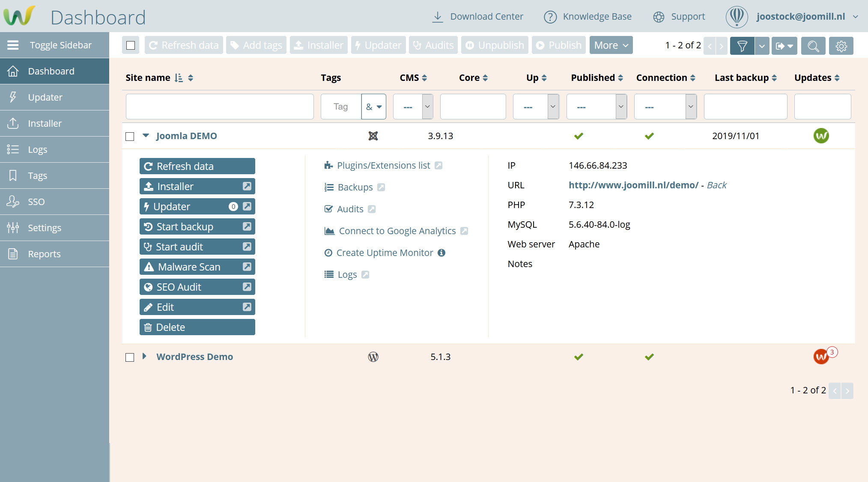
Task: Click the Malware Scan button
Action: click(188, 267)
